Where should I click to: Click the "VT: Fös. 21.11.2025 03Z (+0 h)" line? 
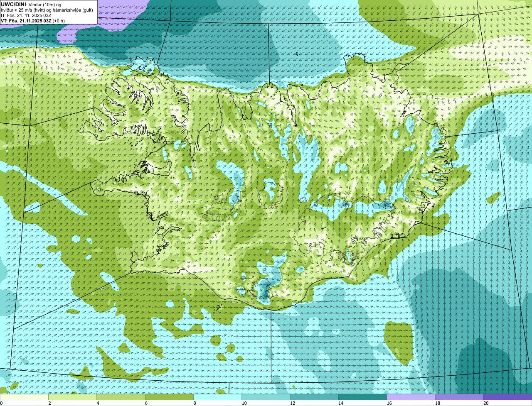[x=33, y=20]
